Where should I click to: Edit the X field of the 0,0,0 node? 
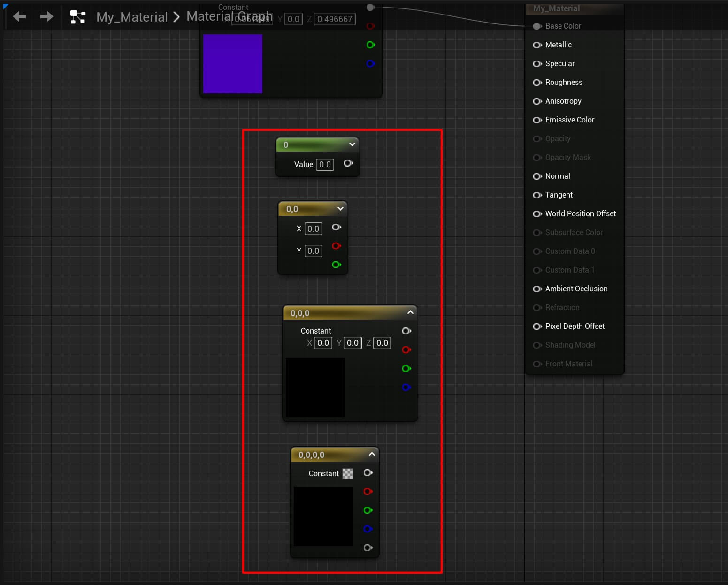pyautogui.click(x=323, y=343)
